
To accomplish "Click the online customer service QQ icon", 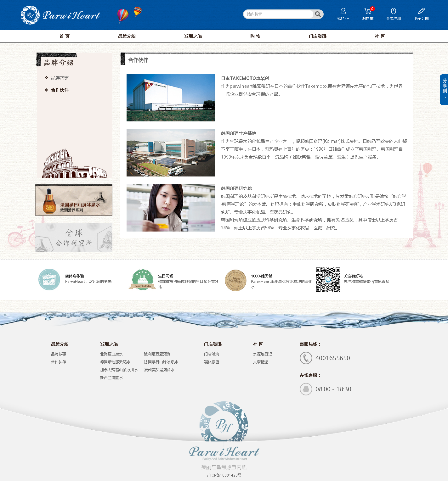I will tap(306, 389).
